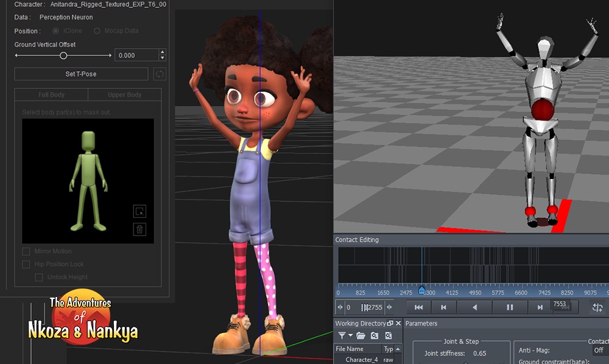Switch to the Full Body tab

coord(51,95)
